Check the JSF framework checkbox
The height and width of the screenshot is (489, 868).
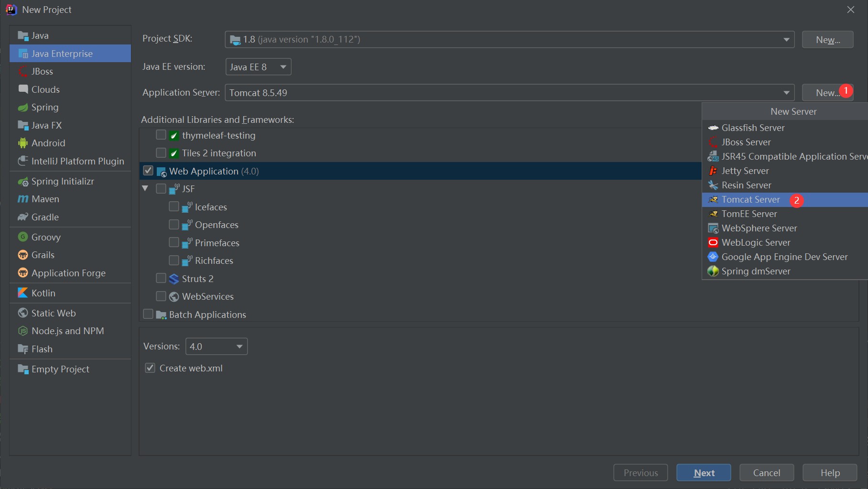click(161, 189)
